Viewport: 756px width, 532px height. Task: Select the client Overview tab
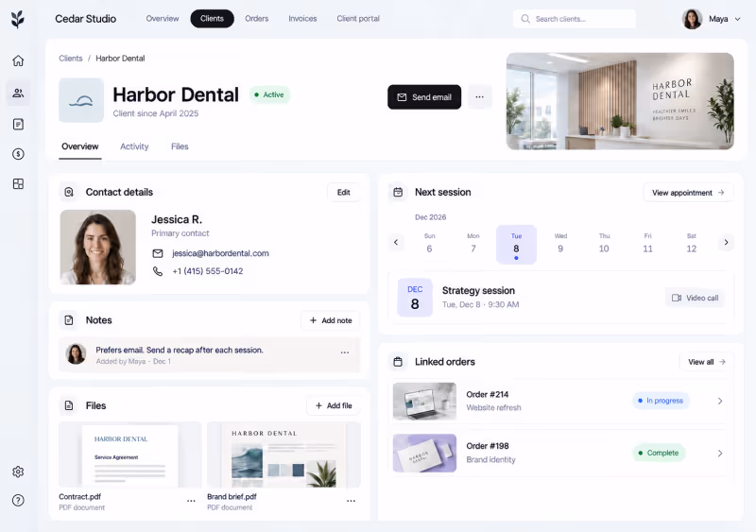coord(80,146)
